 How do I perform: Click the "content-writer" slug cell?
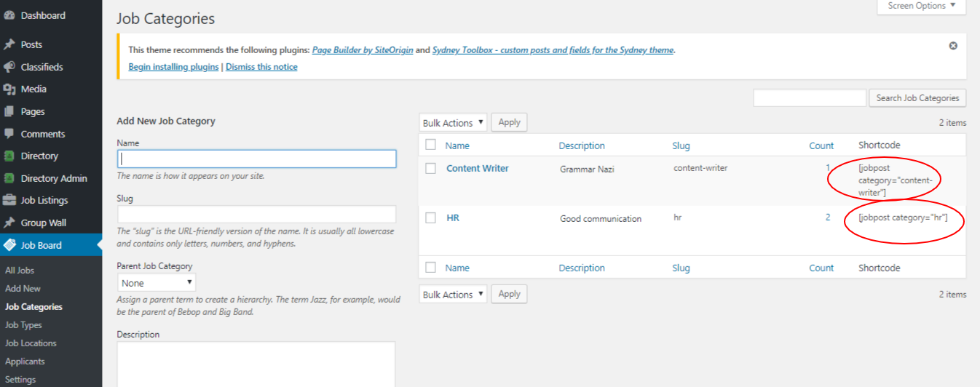pos(700,168)
